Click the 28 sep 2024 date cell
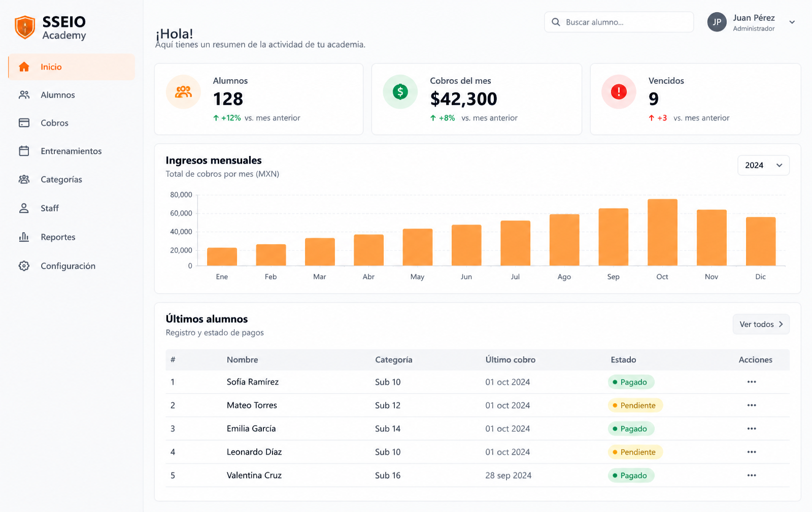The height and width of the screenshot is (512, 812). tap(508, 475)
